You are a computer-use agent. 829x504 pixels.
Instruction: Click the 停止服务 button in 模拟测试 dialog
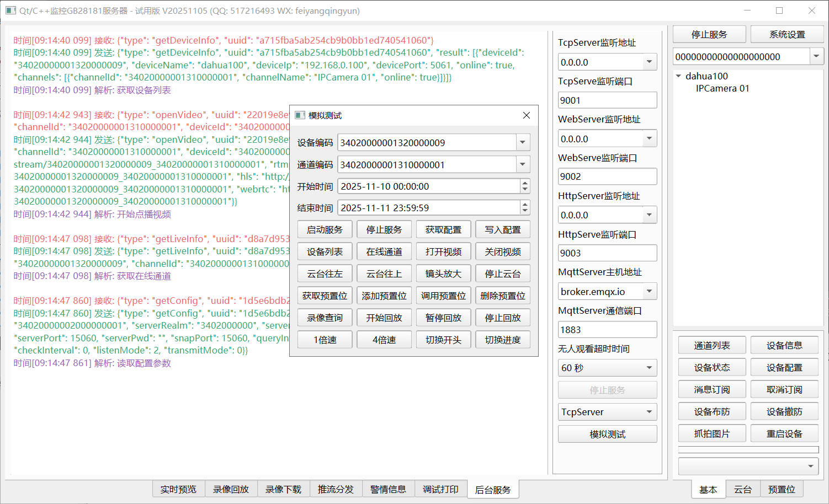click(x=384, y=229)
